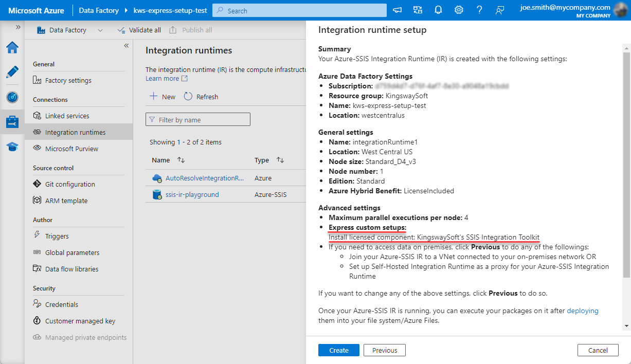Screen dimensions: 631x364
Task: Click Publish all
Action: point(191,30)
